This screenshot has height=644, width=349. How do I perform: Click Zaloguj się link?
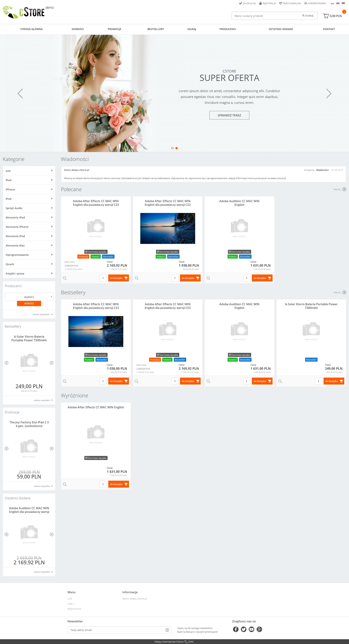point(247,3)
